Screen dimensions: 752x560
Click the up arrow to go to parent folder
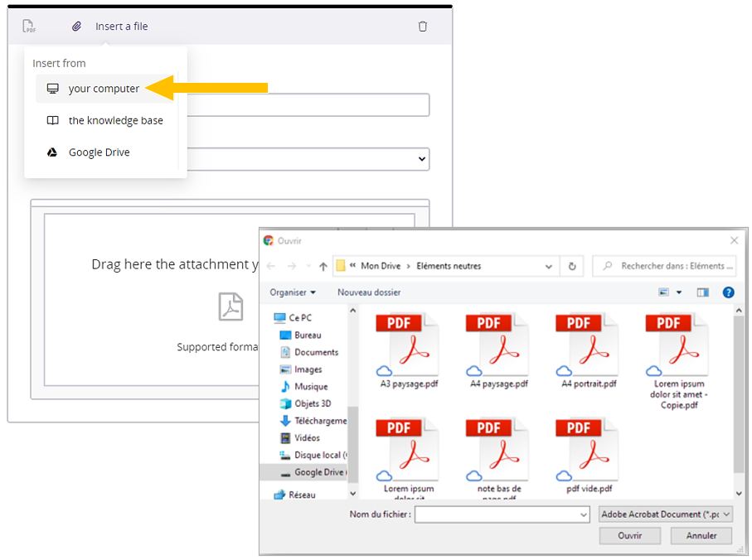pos(323,265)
